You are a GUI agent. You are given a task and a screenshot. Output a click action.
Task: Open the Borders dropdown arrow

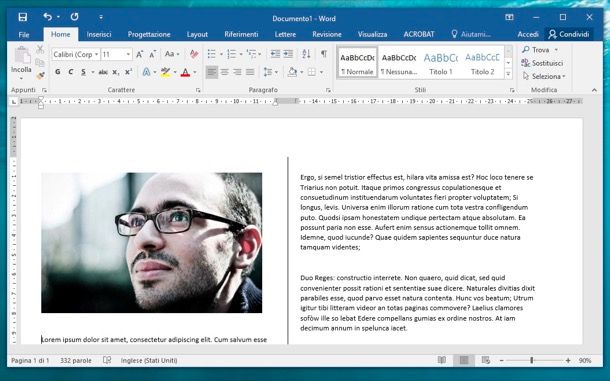(321, 72)
